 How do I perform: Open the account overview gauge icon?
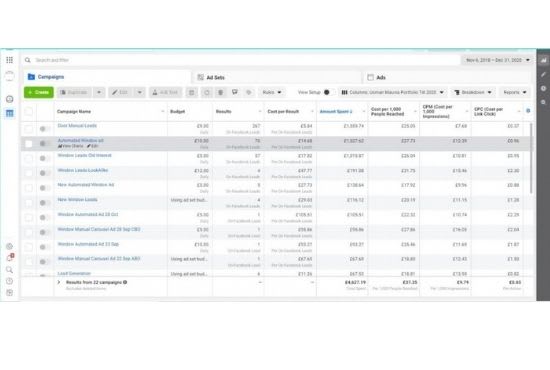9,99
